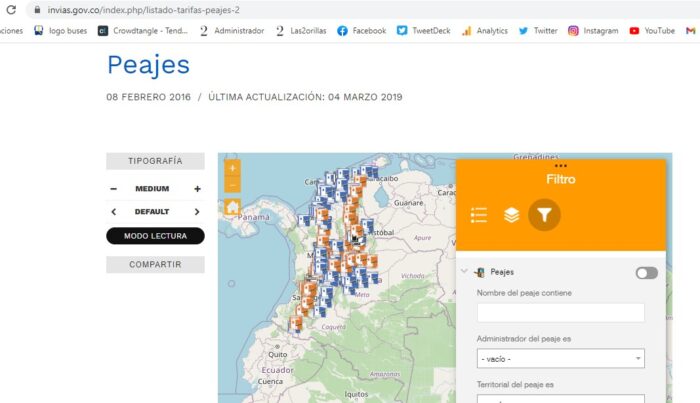The image size is (700, 403).
Task: Increase font size with plus button
Action: (197, 189)
